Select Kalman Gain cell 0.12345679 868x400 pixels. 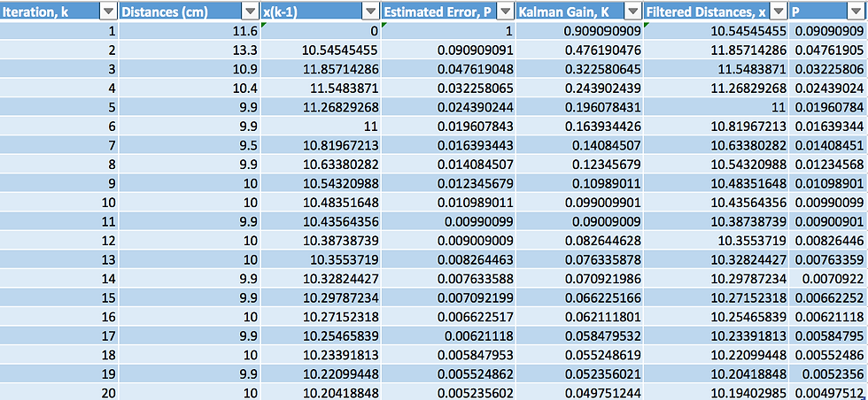(578, 165)
